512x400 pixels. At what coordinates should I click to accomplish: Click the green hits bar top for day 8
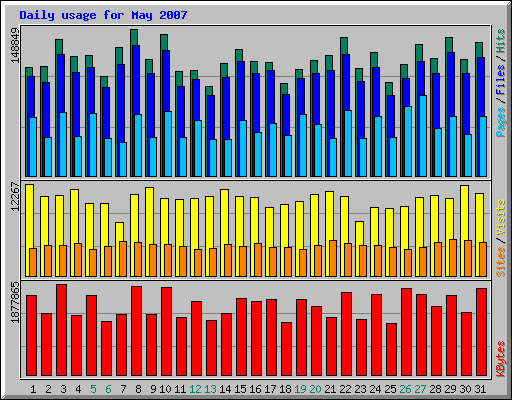point(134,37)
